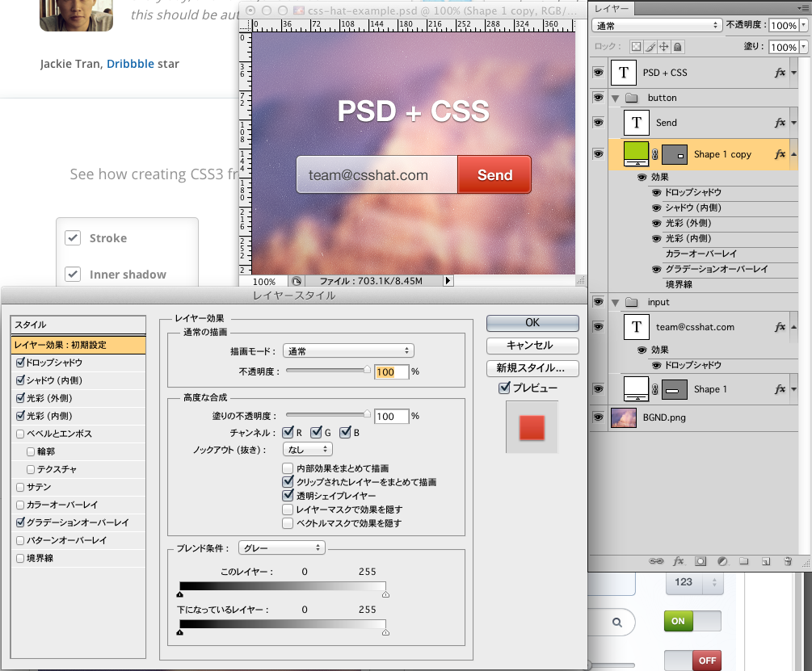This screenshot has height=671, width=812.
Task: Click the input group folder icon
Action: point(631,302)
